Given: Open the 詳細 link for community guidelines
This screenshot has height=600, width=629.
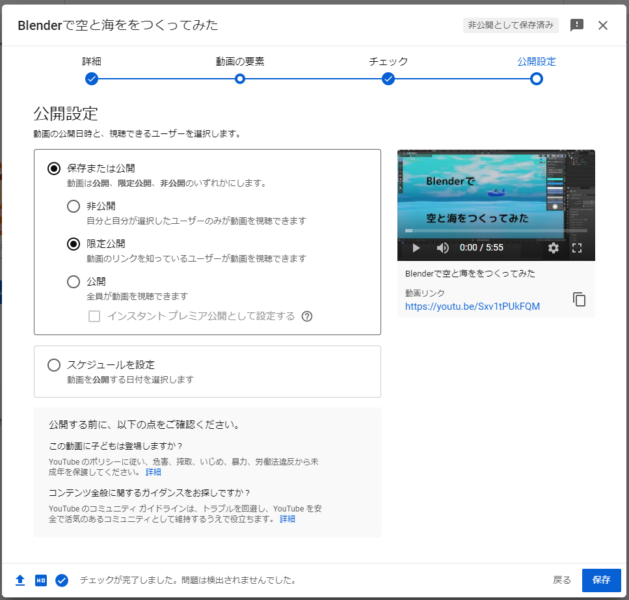Looking at the screenshot, I should pyautogui.click(x=287, y=519).
